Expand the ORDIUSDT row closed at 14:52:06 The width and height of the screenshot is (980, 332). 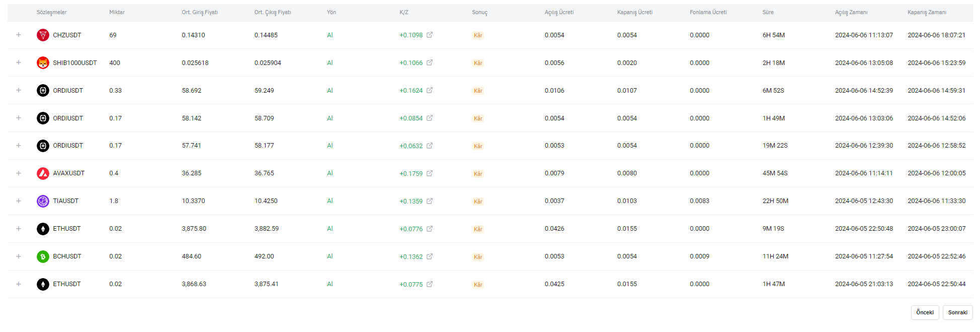pos(19,118)
